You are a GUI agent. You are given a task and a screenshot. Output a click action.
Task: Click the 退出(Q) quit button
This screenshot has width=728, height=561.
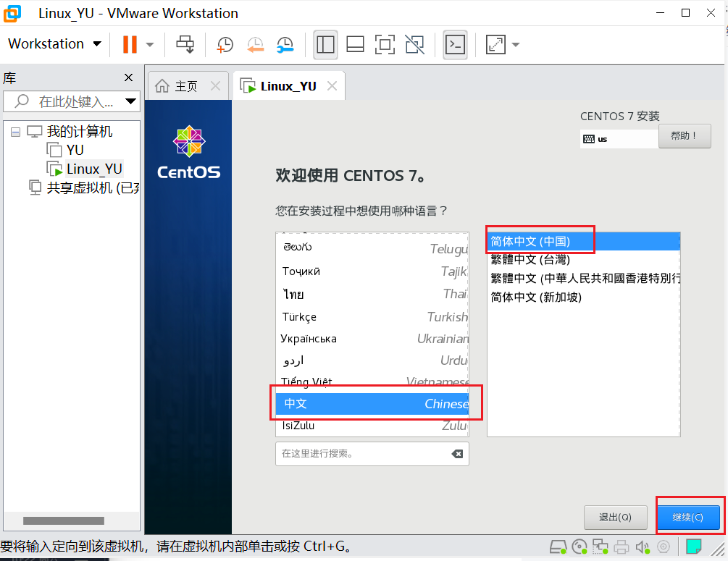coord(615,518)
